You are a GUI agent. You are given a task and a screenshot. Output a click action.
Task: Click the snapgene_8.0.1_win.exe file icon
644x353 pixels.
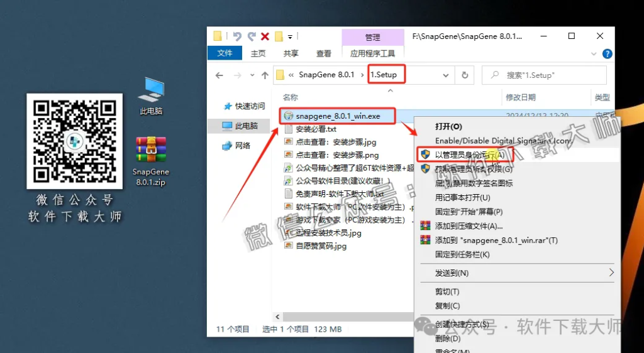(x=289, y=116)
